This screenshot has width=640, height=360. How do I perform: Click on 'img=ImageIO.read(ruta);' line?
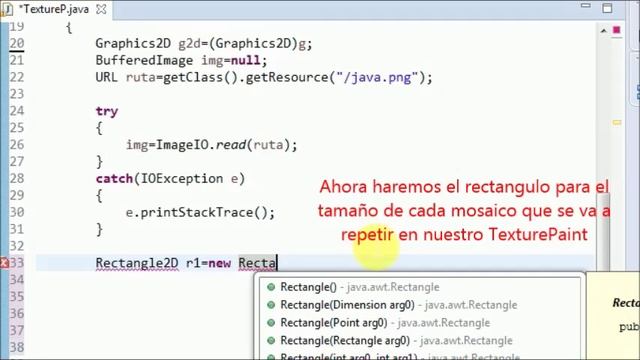click(x=211, y=145)
